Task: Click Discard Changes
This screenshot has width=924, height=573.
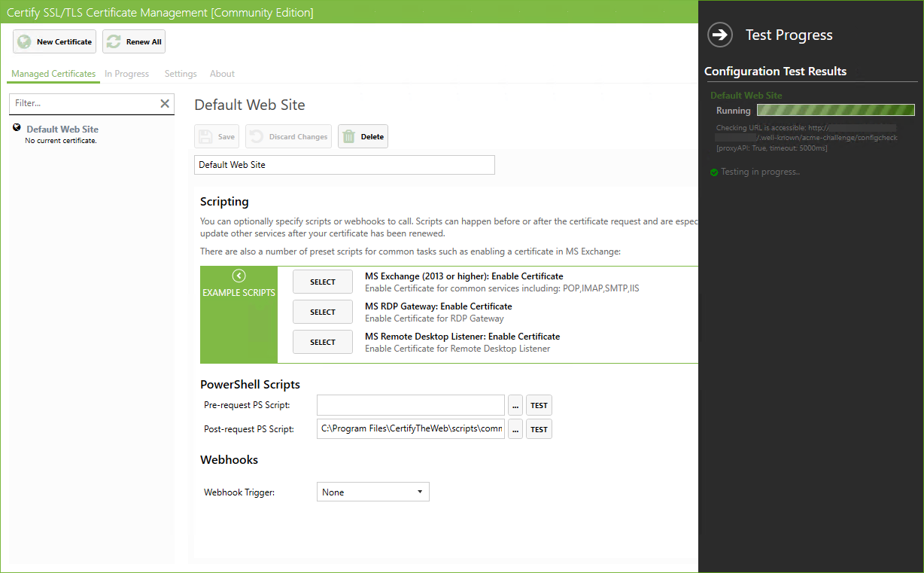Action: tap(288, 136)
